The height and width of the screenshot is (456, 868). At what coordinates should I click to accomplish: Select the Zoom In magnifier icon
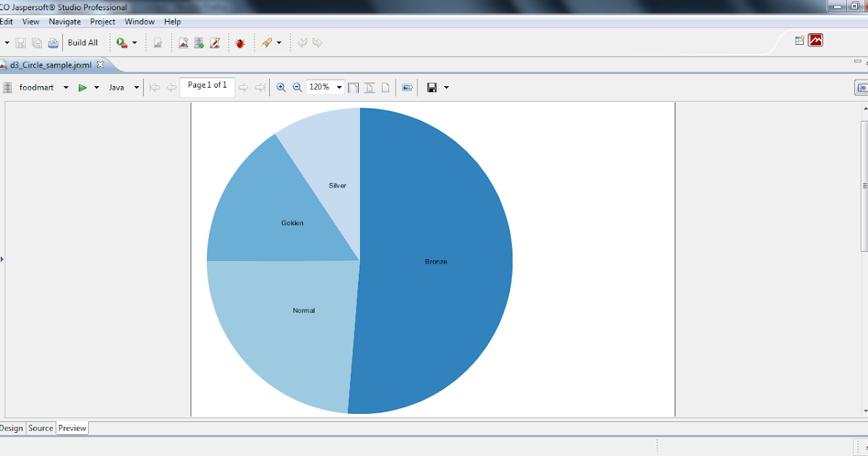[281, 87]
